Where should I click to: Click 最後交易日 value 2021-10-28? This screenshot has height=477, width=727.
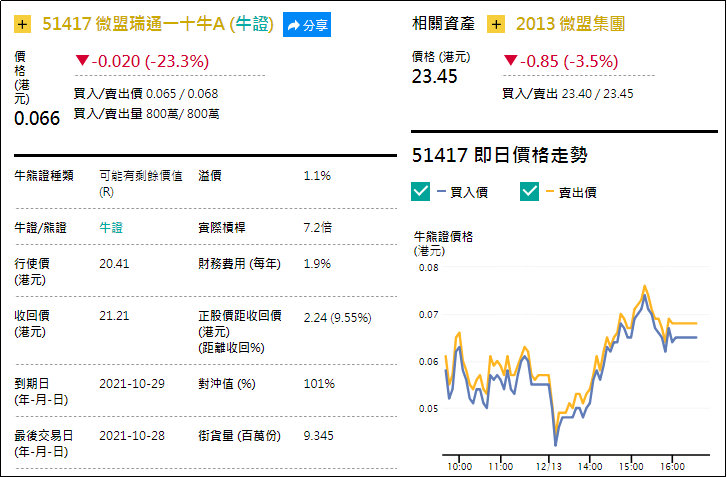(132, 436)
